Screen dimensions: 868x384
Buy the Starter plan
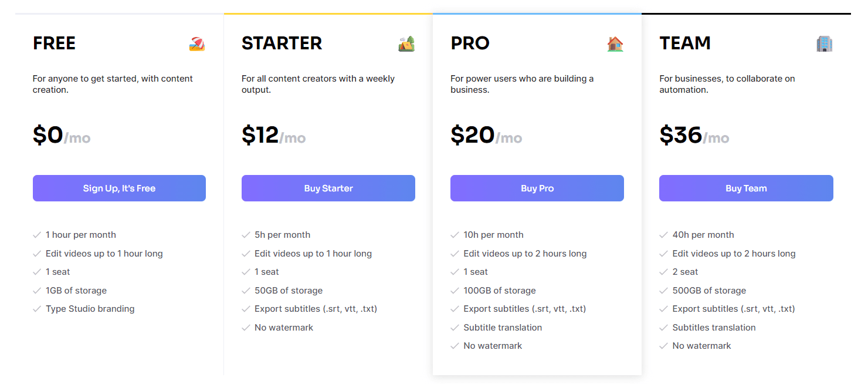click(x=328, y=188)
